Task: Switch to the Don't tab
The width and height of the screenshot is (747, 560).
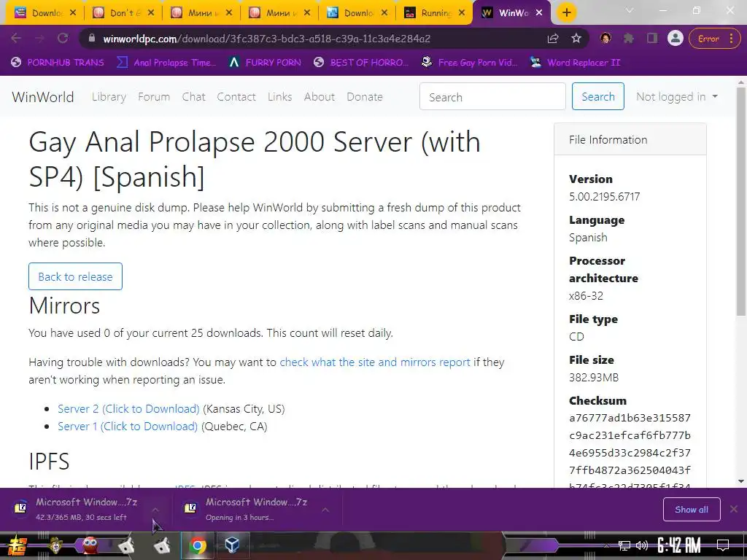Action: click(x=122, y=13)
